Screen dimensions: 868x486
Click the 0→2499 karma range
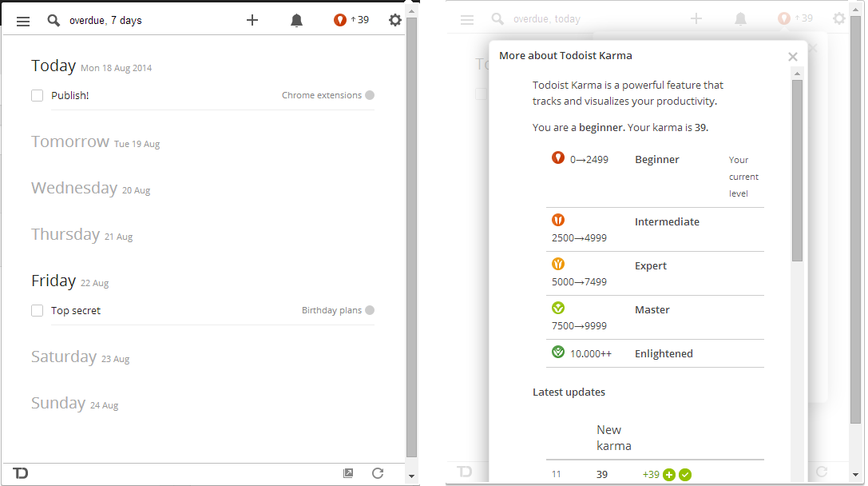click(x=589, y=160)
